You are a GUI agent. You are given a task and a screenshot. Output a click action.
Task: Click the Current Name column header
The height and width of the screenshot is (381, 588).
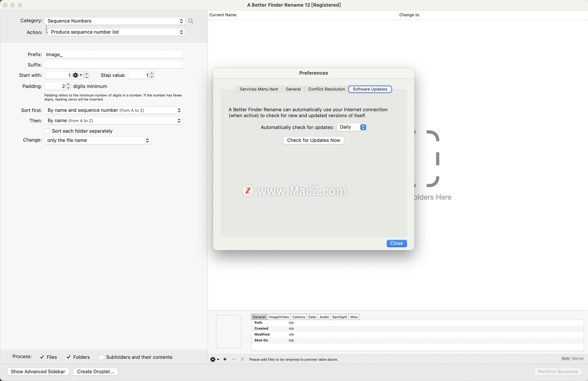[303, 15]
